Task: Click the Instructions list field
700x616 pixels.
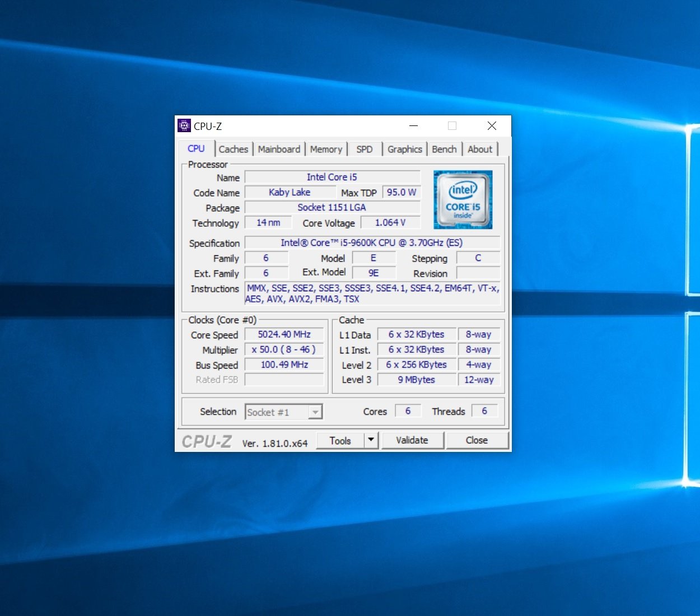Action: [372, 293]
